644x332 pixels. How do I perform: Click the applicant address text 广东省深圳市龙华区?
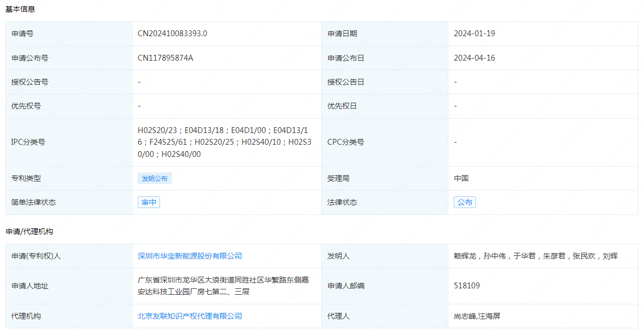click(223, 286)
